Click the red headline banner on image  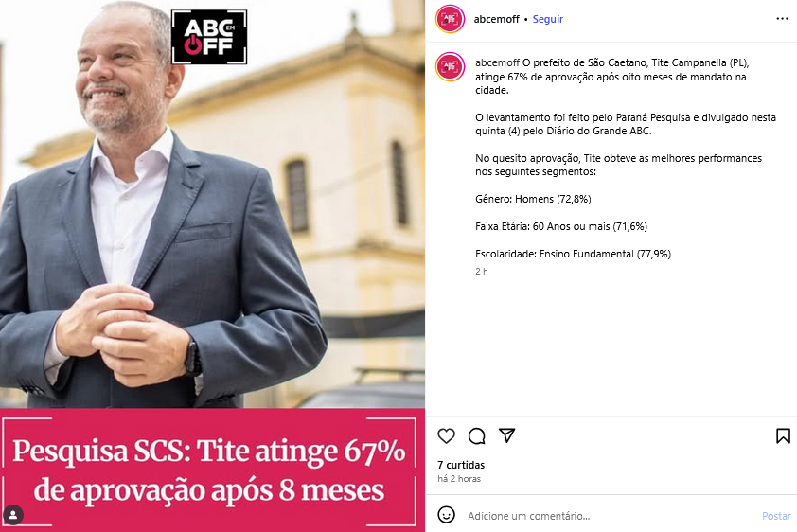coord(212,470)
